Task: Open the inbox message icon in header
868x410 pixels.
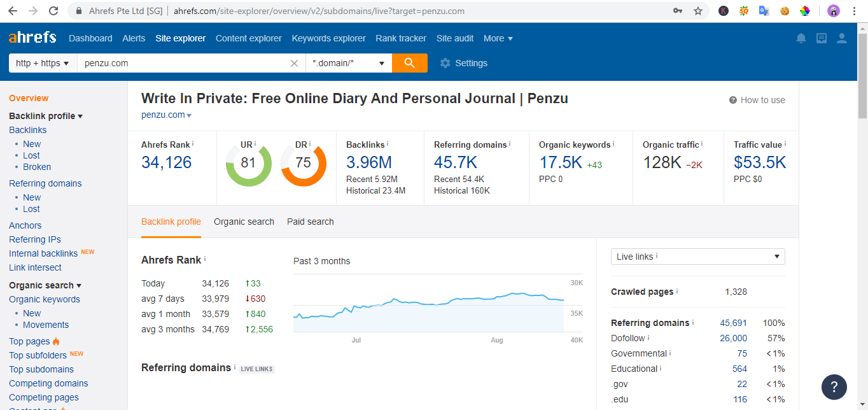Action: 821,38
